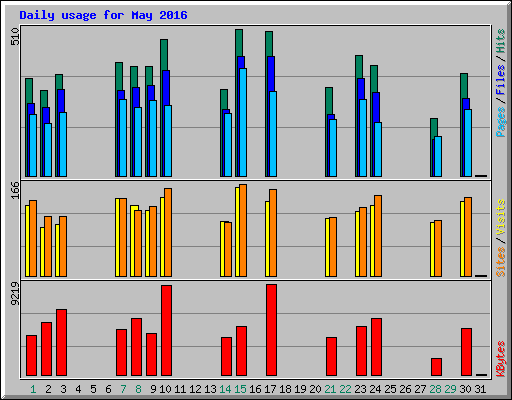
Task: Click the cyan Pages bar for day 21
Action: coord(333,148)
